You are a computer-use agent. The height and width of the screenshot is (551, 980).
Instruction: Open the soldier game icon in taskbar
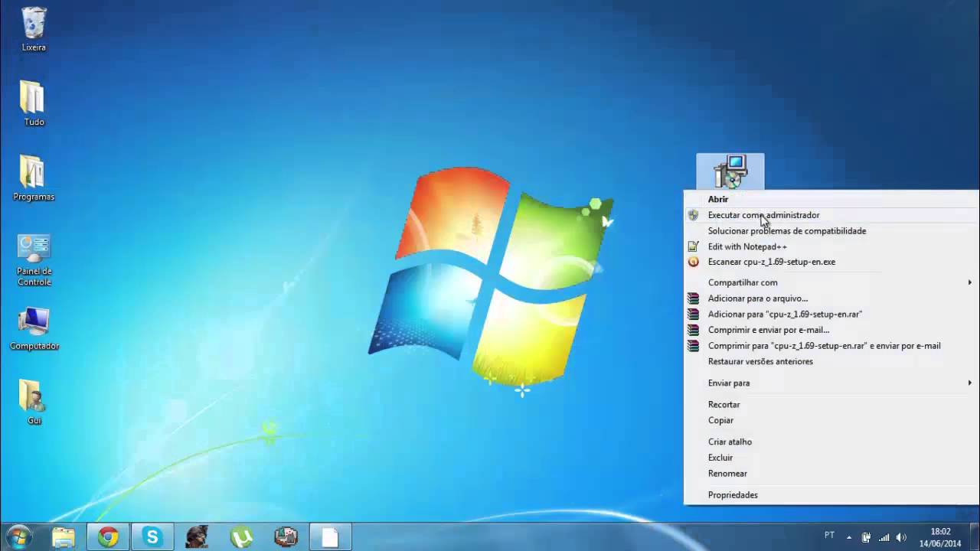[197, 537]
